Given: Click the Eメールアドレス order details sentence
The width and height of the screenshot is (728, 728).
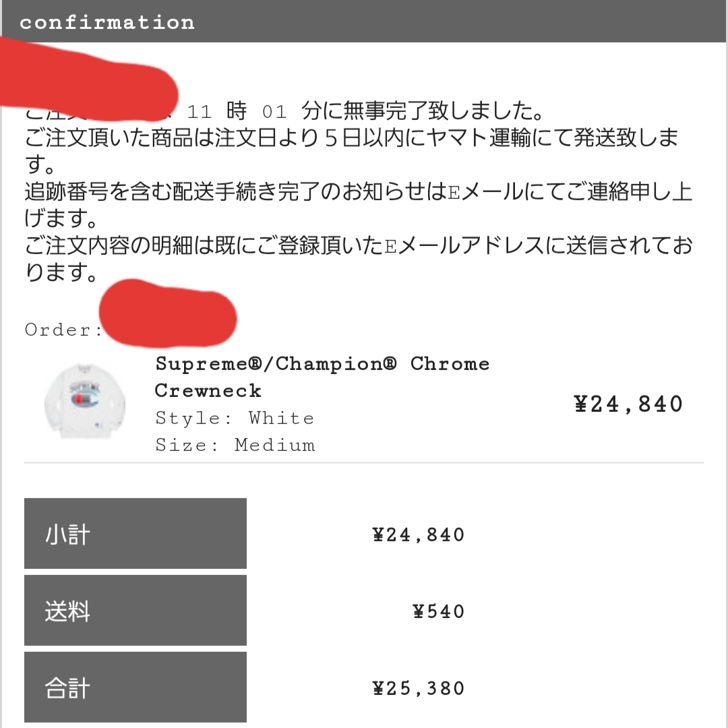Looking at the screenshot, I should coord(357,247).
